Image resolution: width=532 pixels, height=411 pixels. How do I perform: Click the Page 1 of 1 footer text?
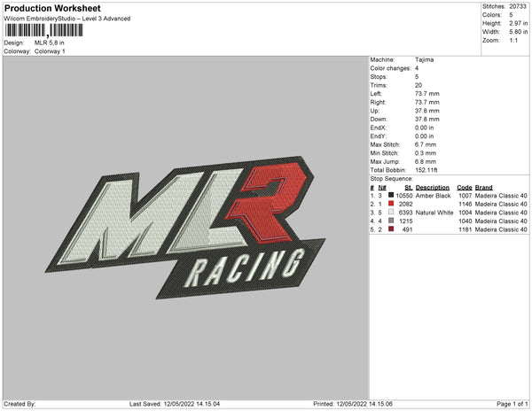508,404
